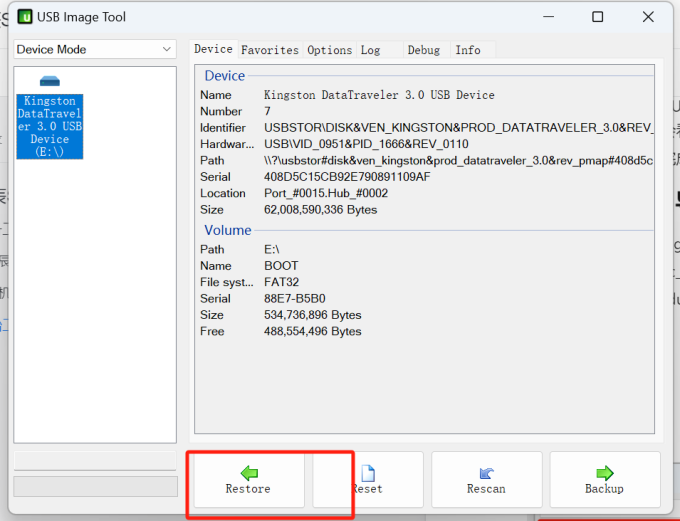Start Backup using the green right arrow button

coord(604,479)
